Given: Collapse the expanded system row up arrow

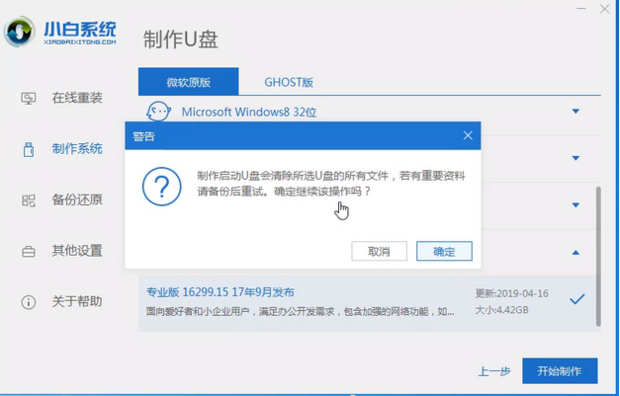Looking at the screenshot, I should tap(576, 252).
